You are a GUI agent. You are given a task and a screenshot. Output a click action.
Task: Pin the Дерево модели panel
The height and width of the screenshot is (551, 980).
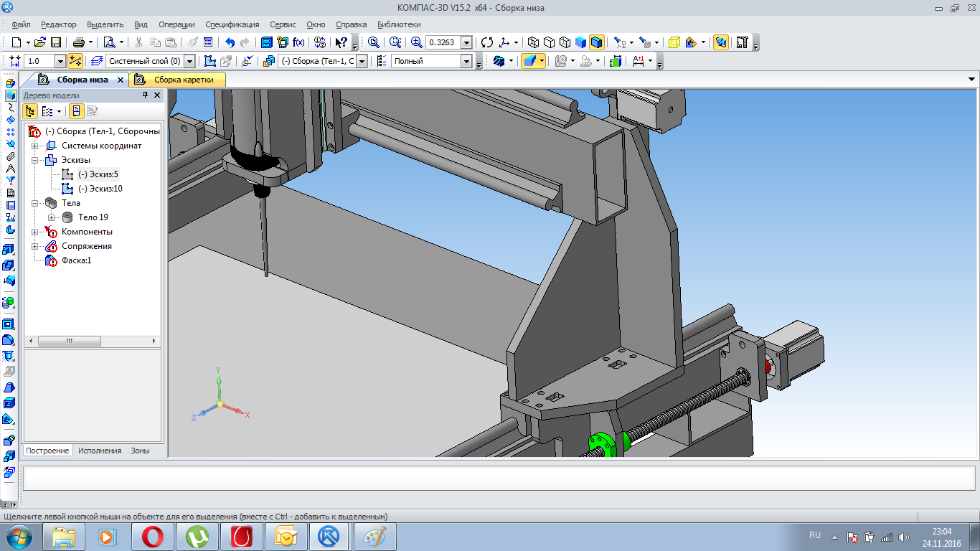[145, 95]
